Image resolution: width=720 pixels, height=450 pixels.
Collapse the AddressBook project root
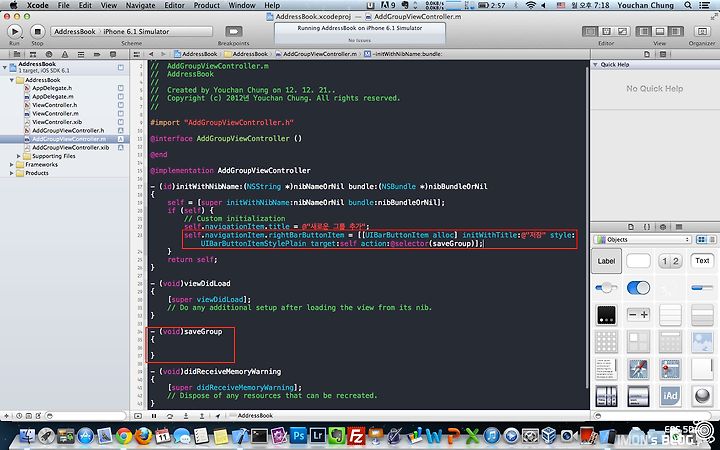5,67
